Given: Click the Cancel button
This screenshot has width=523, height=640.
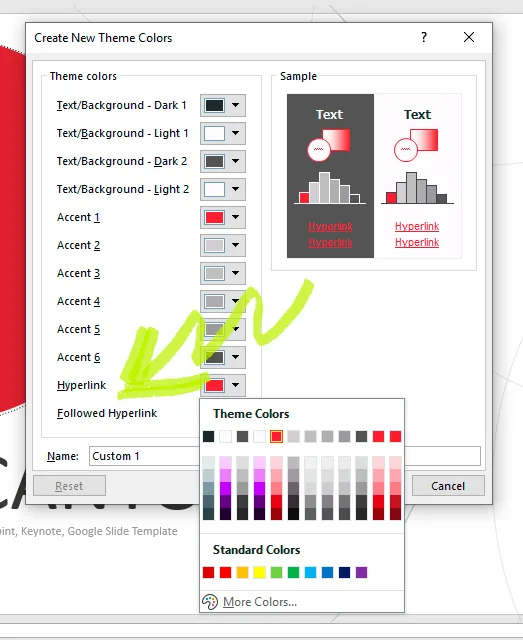Looking at the screenshot, I should (x=448, y=486).
